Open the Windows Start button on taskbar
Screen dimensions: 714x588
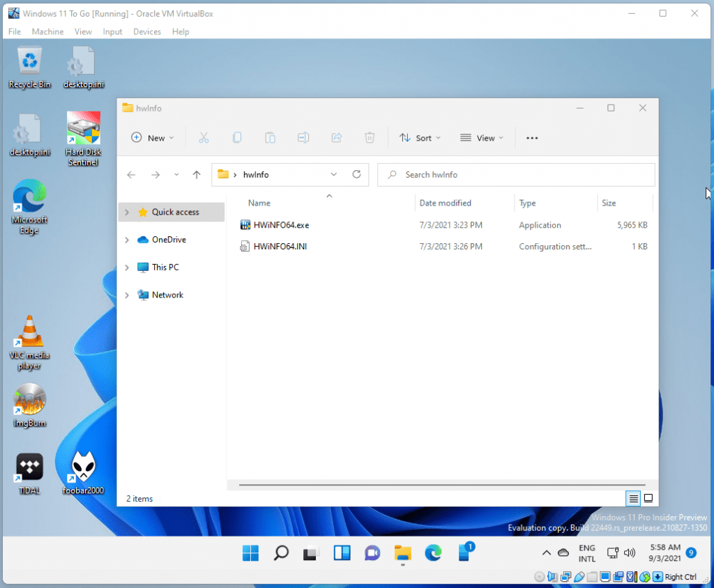(x=250, y=553)
